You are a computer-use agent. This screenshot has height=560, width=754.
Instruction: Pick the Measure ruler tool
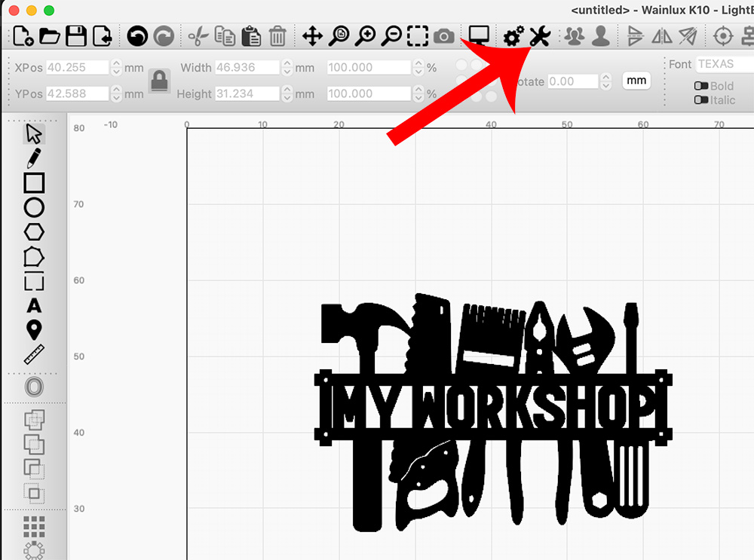pos(34,354)
